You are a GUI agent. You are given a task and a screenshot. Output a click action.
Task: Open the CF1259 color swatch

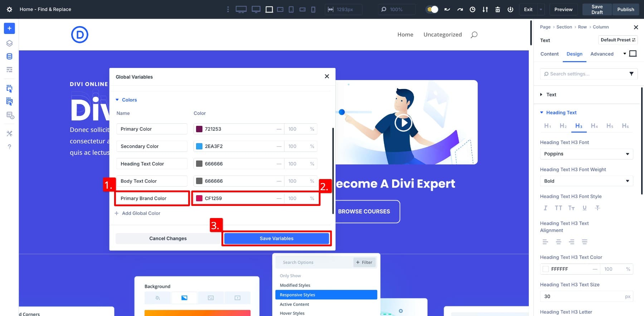tap(199, 198)
